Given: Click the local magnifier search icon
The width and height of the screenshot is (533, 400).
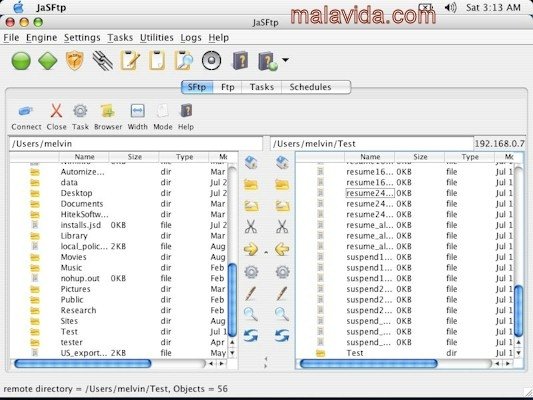Looking at the screenshot, I should pos(251,314).
